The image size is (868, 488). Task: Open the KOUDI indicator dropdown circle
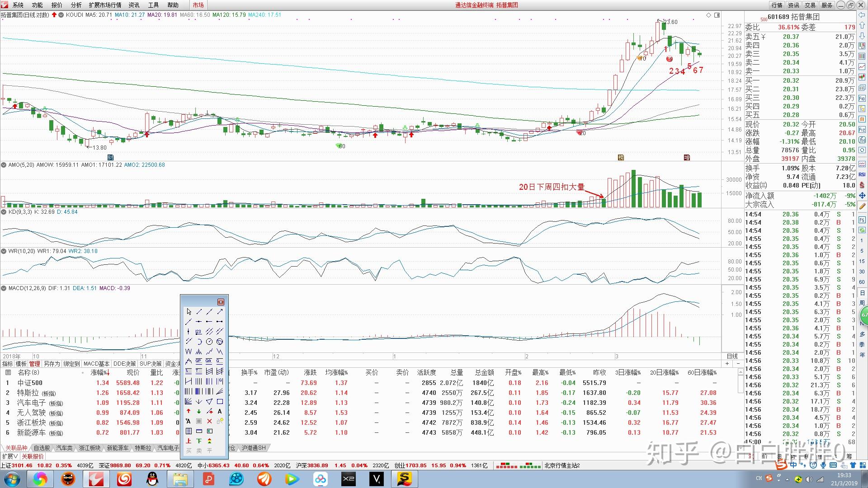point(61,15)
